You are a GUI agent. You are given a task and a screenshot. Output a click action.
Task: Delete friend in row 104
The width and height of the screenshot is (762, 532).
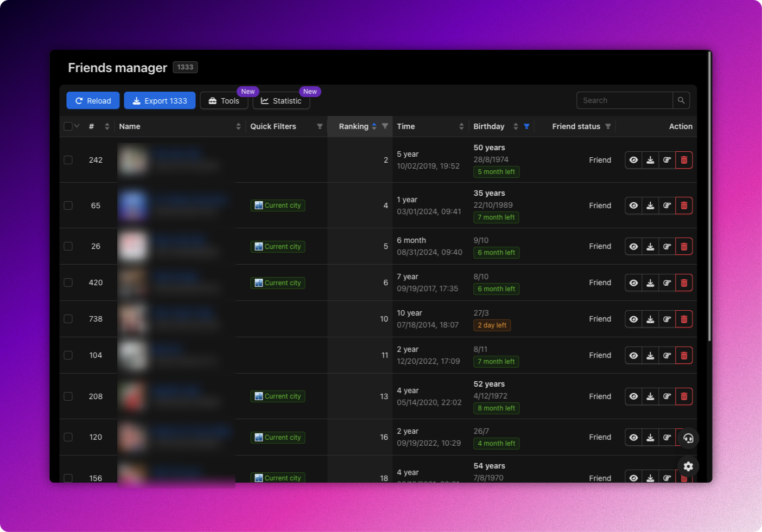[684, 355]
